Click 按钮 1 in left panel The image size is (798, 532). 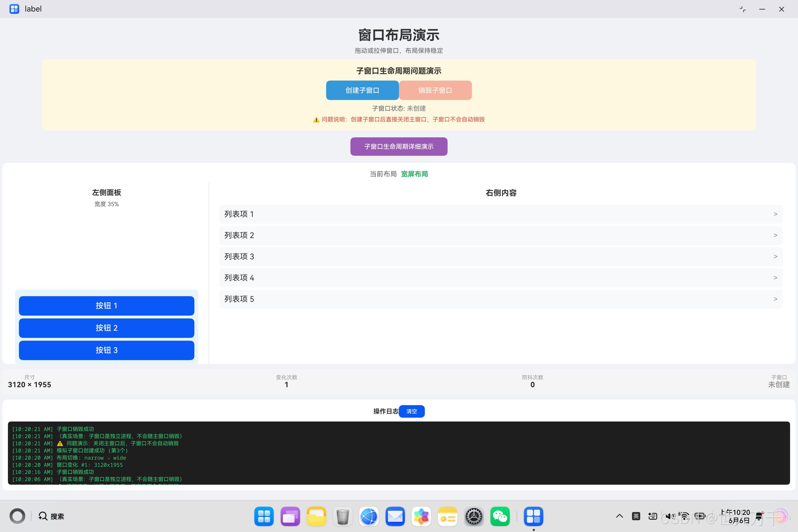(107, 306)
